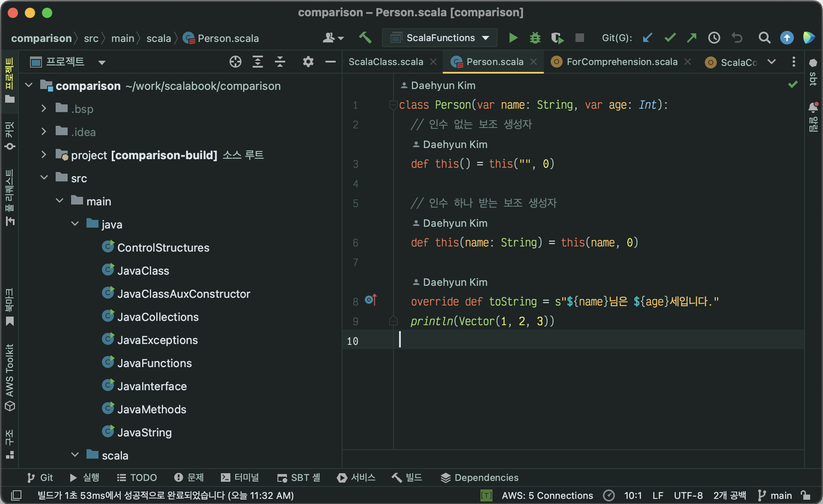This screenshot has width=823, height=504.
Task: Expand project comparison-build folder
Action: tap(44, 154)
